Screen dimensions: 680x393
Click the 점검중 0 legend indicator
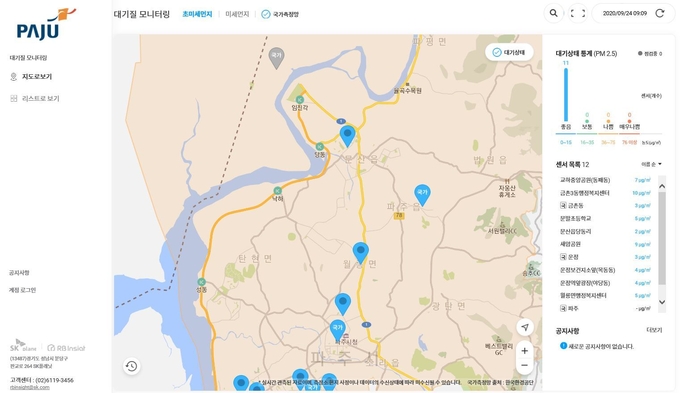click(650, 54)
